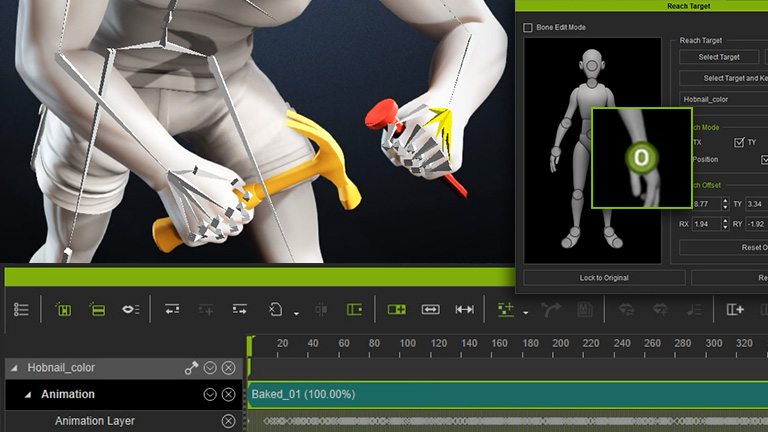Collapse the Hobnail_color track tree
768x432 pixels.
pyautogui.click(x=14, y=368)
